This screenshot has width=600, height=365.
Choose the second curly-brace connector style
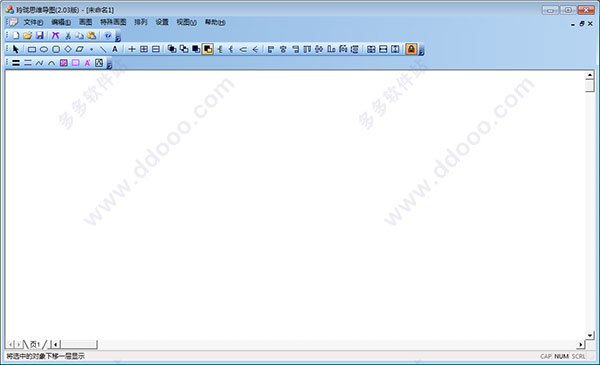pos(231,49)
